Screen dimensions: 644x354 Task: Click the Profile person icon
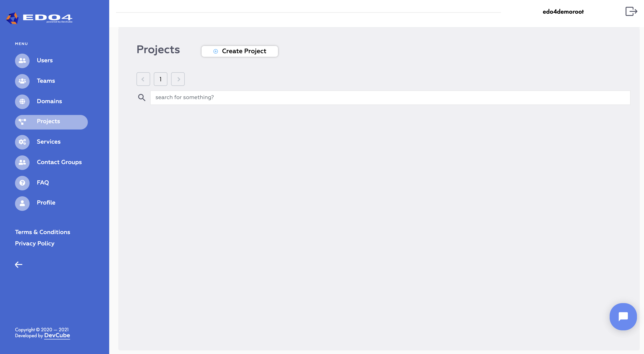(x=22, y=203)
